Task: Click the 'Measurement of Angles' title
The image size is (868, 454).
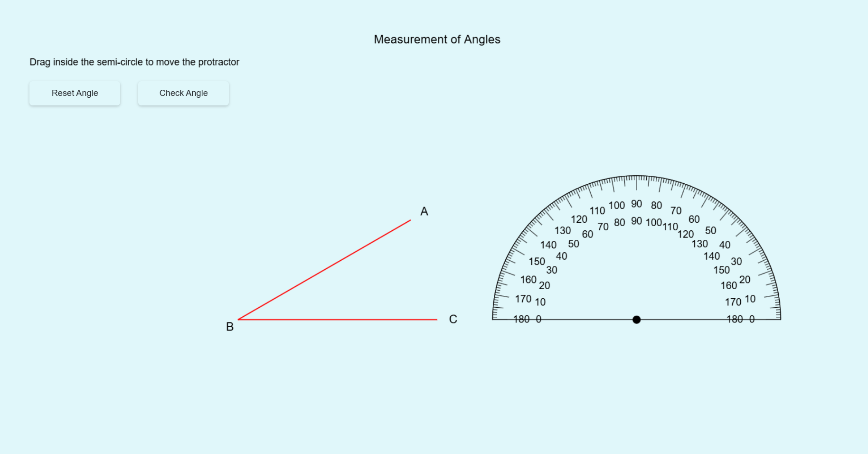Action: pos(437,39)
